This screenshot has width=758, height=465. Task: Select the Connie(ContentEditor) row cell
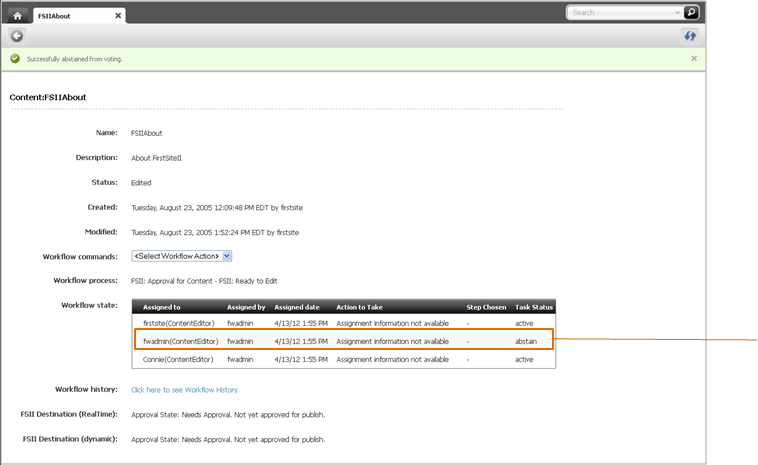coord(178,360)
